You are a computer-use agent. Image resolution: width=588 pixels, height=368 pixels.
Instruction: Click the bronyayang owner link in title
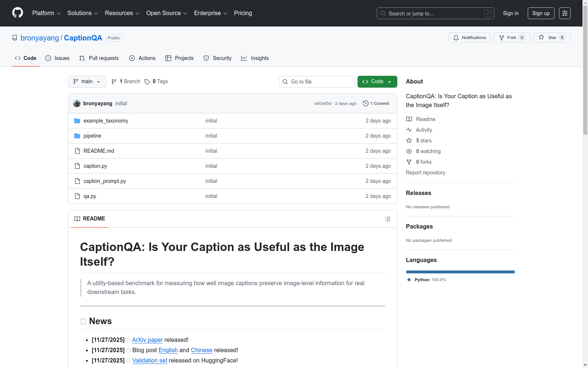[x=40, y=38]
